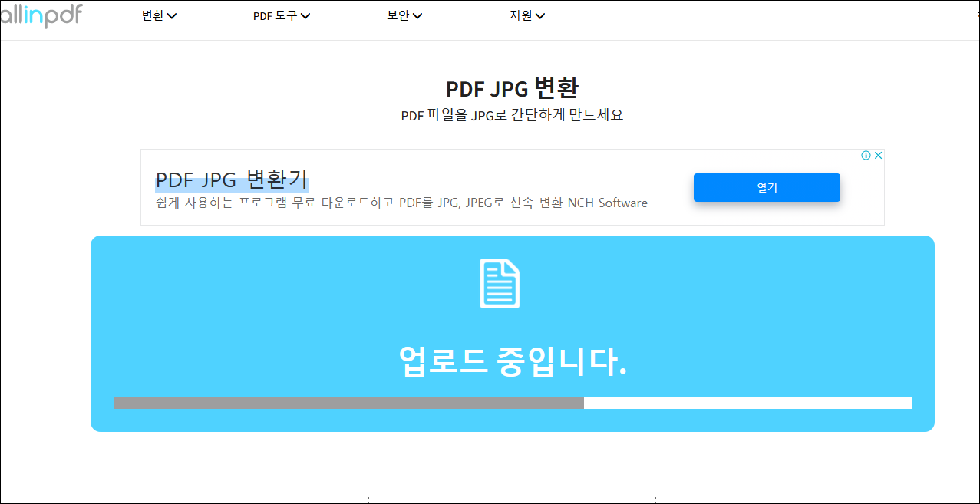Open the 변환 menu
Image resolution: width=980 pixels, height=504 pixels.
tap(160, 15)
